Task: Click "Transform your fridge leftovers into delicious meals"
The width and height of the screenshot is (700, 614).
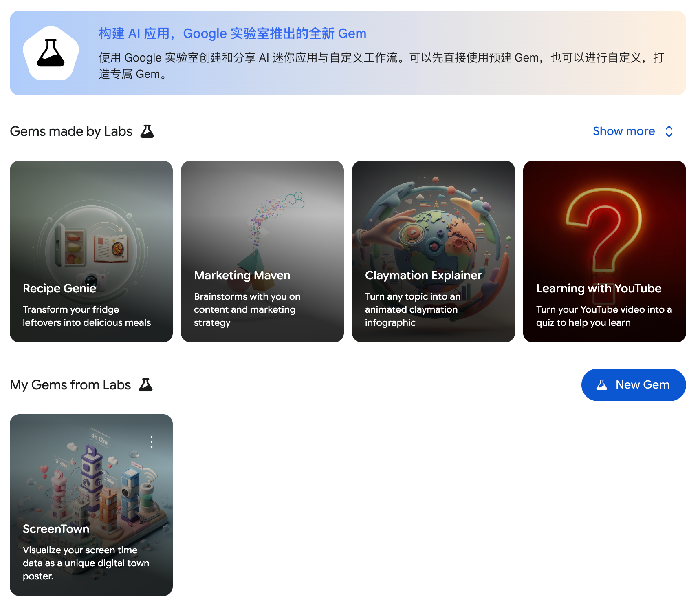Action: point(87,316)
